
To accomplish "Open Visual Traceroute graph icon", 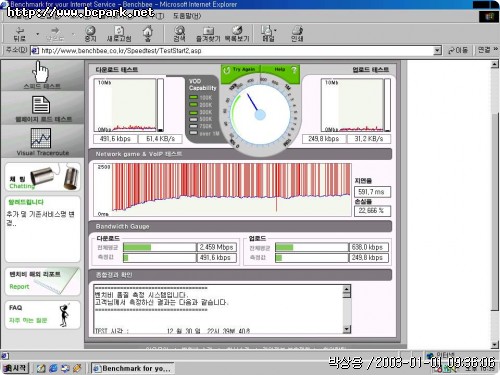I will click(x=41, y=138).
